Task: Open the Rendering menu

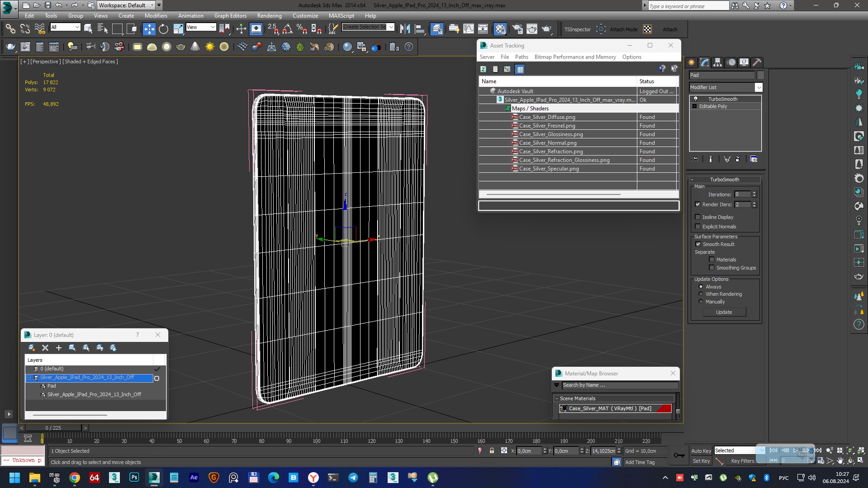Action: coord(269,15)
